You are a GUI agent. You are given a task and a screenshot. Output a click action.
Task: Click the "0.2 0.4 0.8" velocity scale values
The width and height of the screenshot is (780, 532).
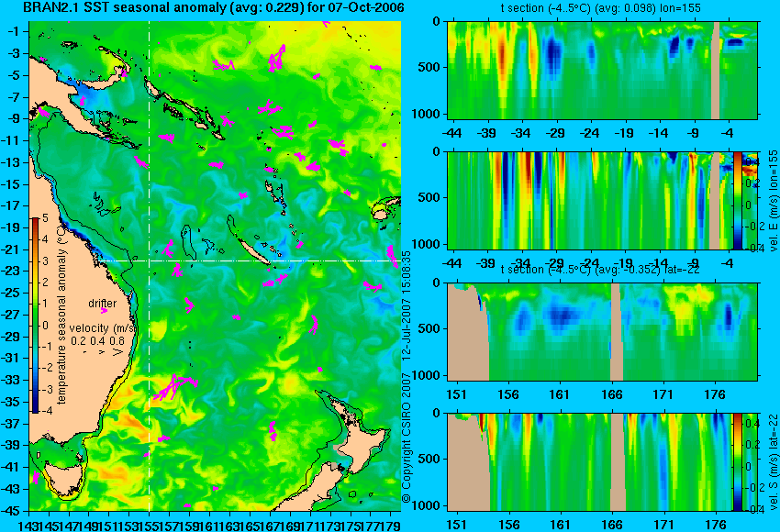(x=97, y=341)
